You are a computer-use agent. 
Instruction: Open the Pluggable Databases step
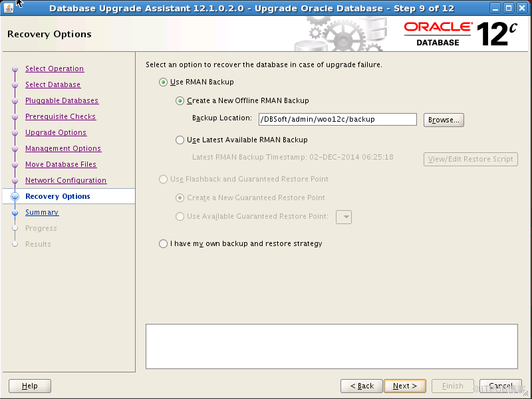[x=62, y=100]
